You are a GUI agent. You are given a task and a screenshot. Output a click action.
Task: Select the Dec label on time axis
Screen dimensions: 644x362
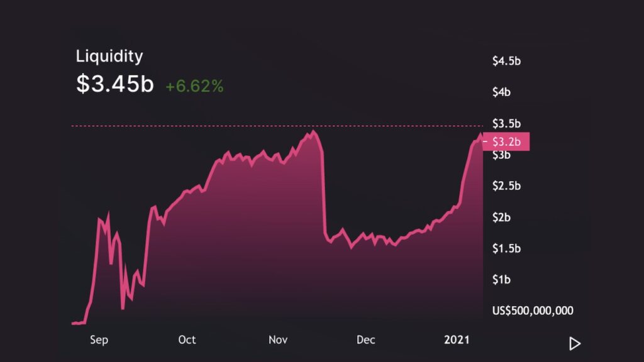[365, 340]
